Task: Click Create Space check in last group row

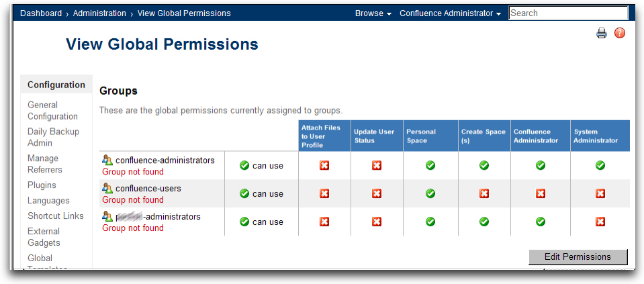Action: pyautogui.click(x=484, y=222)
